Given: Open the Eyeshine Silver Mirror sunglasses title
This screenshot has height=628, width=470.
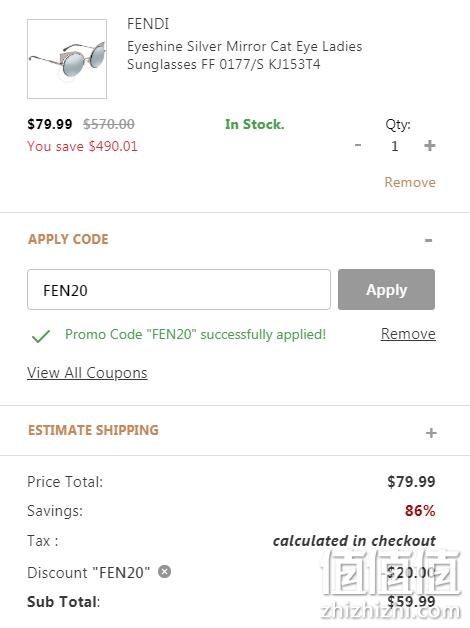Looking at the screenshot, I should [x=244, y=55].
